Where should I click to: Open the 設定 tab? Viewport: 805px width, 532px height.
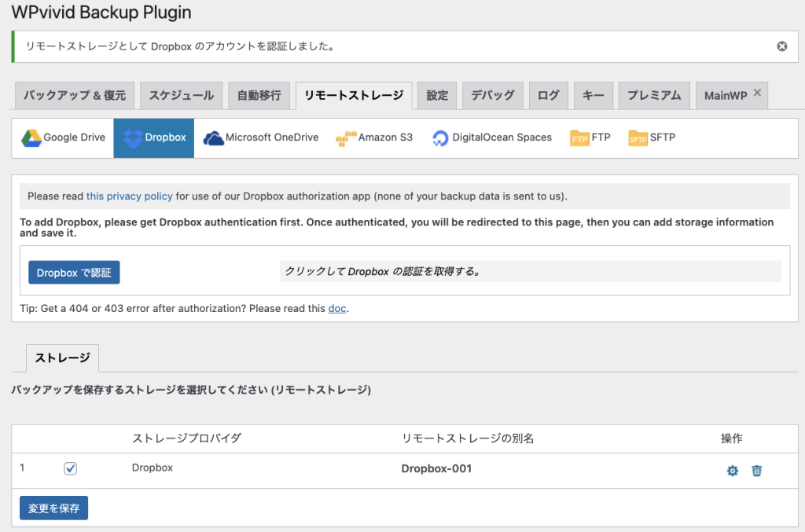(436, 94)
